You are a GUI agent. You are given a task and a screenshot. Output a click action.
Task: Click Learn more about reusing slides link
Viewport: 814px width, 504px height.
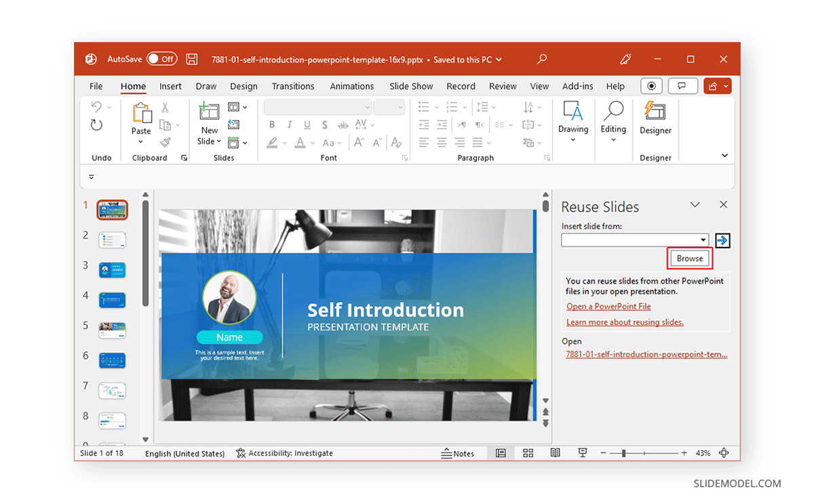625,322
